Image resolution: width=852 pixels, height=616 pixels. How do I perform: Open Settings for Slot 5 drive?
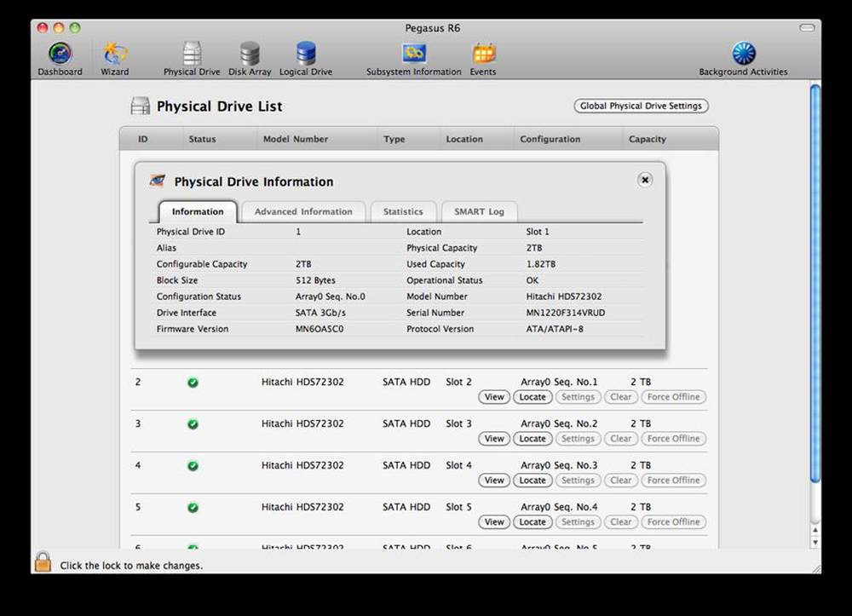tap(579, 522)
